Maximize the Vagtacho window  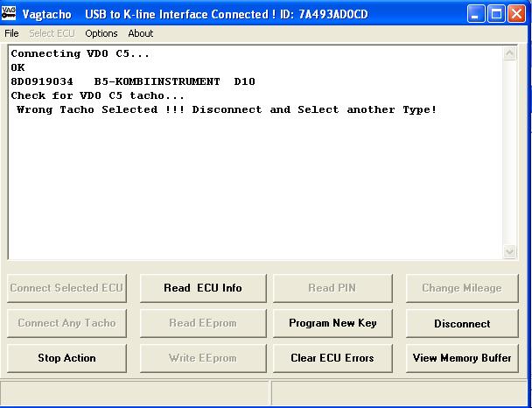tap(496, 14)
